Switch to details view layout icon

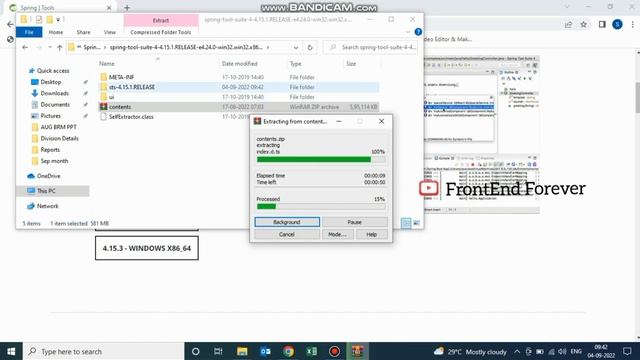click(x=406, y=223)
